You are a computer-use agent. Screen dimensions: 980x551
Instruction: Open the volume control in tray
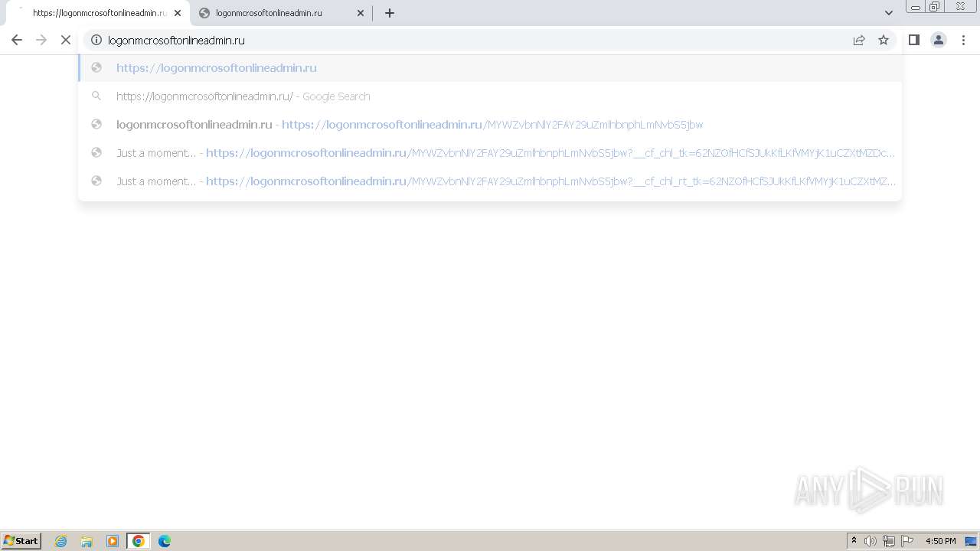point(871,541)
